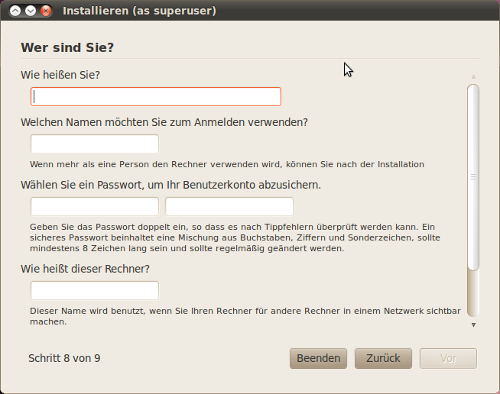Click the 'Wer sind Sie?' heading
Viewport: 500px width, 394px height.
coord(67,48)
